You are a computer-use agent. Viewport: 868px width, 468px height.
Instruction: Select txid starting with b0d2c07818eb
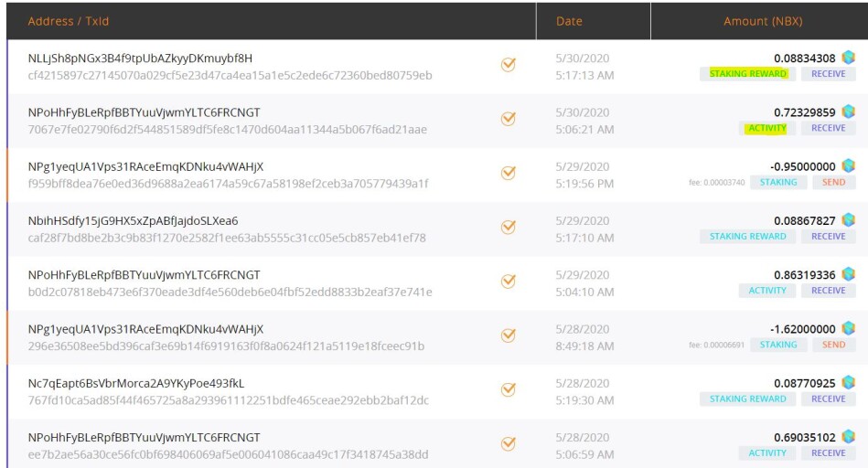pos(230,292)
